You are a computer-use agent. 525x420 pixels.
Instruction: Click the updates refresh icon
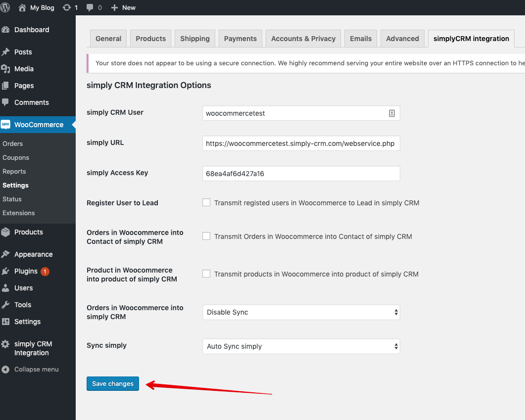click(67, 7)
